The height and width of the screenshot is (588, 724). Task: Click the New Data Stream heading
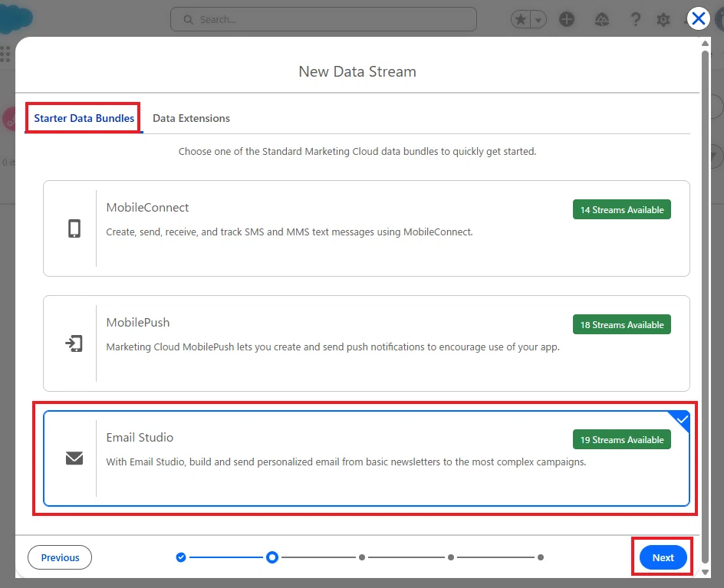(357, 71)
